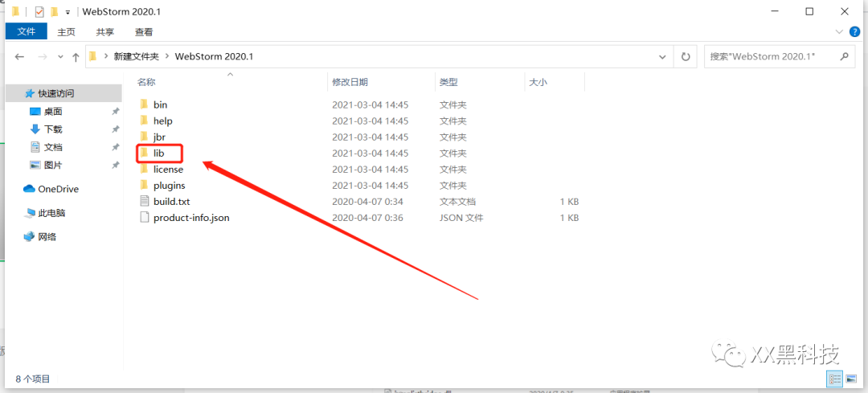The width and height of the screenshot is (868, 393).
Task: Switch to the 查看 ribbon tab
Action: [144, 32]
